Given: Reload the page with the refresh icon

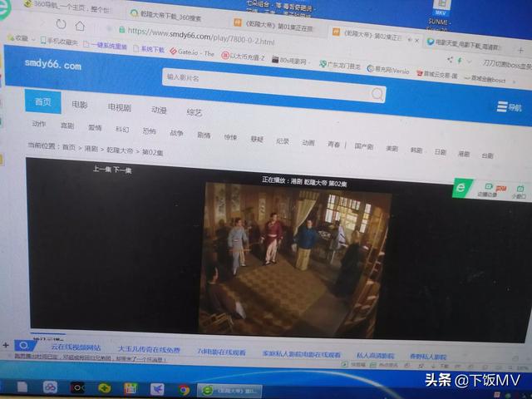Looking at the screenshot, I should tap(61, 24).
